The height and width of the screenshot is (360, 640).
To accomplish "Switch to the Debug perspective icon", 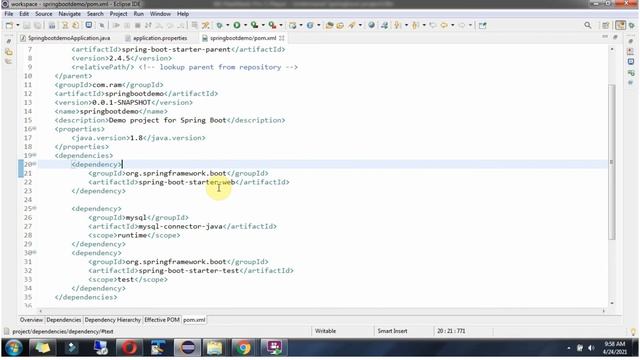I will click(632, 25).
